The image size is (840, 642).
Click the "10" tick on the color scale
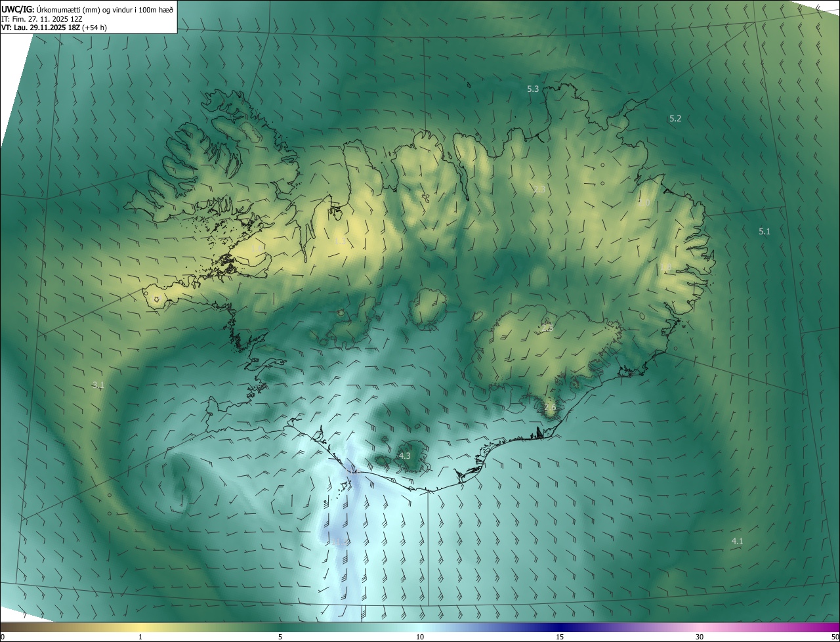[420, 637]
